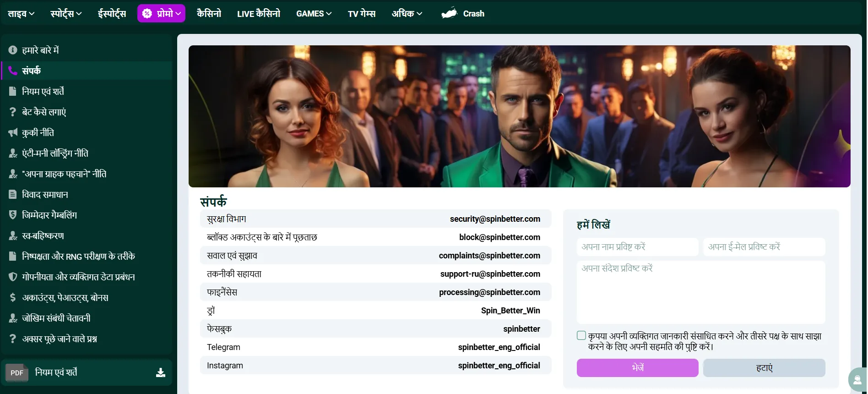Click the user icon beside जोखिम संबंधी चेतावनी
The height and width of the screenshot is (394, 868).
[13, 318]
